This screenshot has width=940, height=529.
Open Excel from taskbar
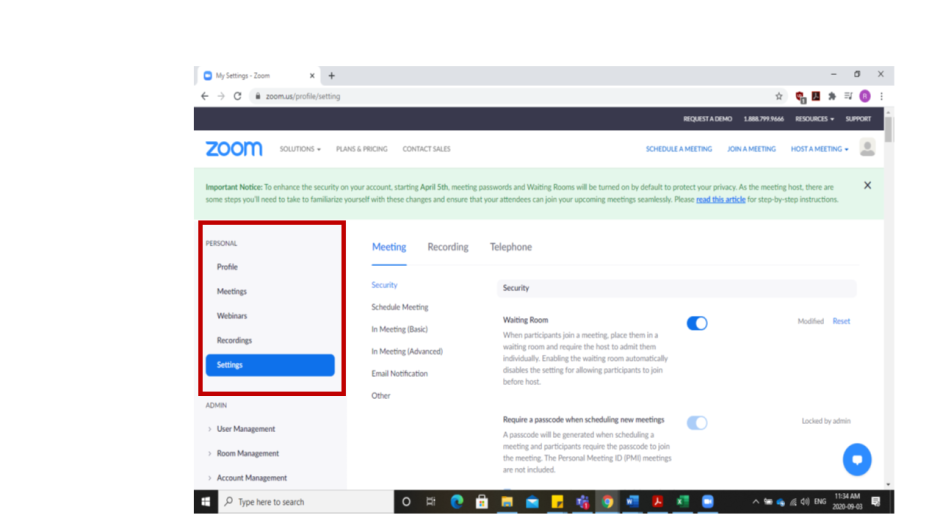pyautogui.click(x=683, y=501)
